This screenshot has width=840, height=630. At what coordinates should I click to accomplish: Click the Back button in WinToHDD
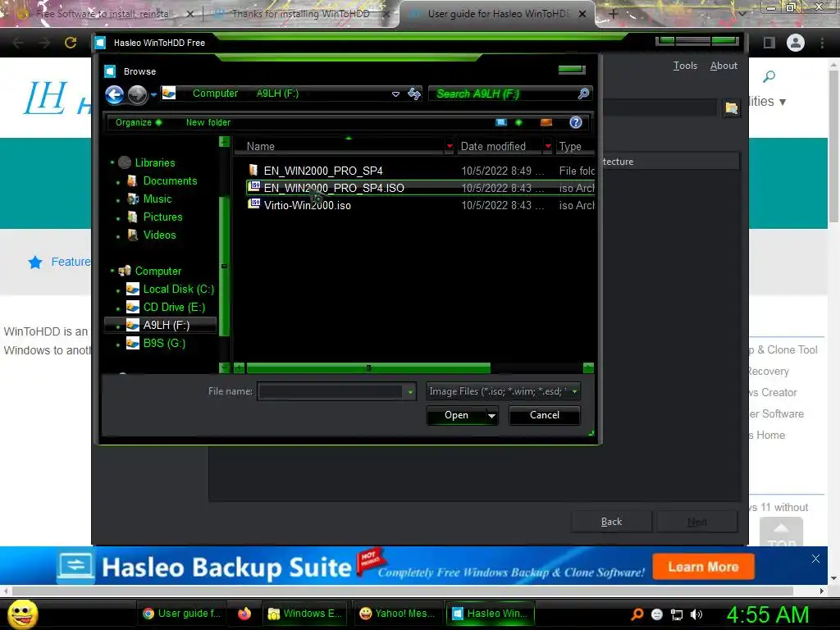pos(611,521)
